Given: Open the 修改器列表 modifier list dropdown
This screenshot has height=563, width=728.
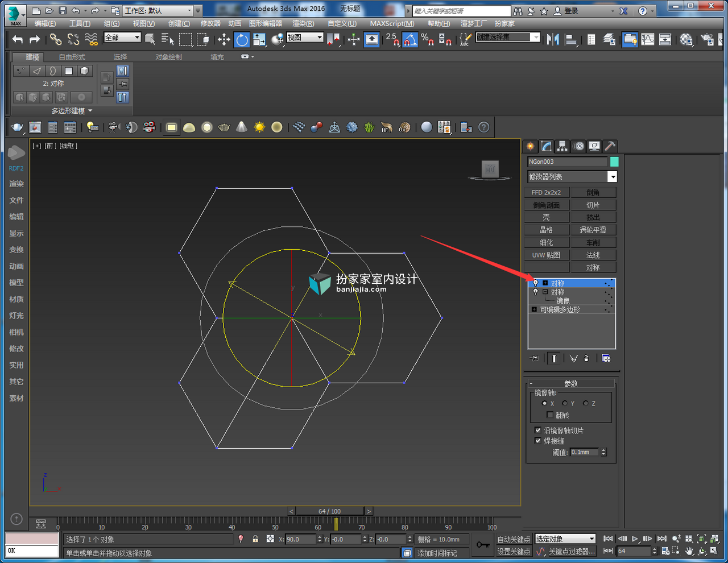Looking at the screenshot, I should [572, 177].
